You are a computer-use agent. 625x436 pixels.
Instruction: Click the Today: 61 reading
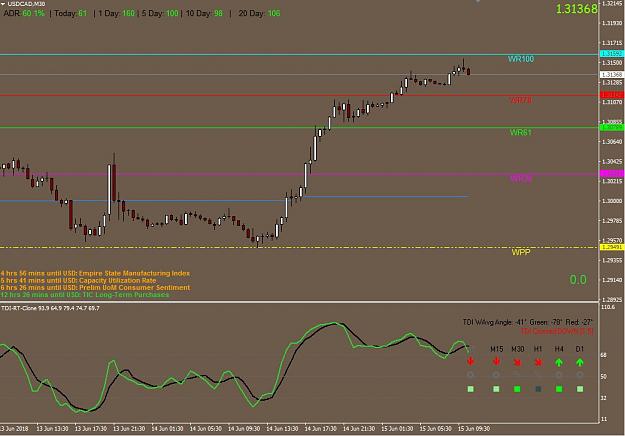[x=71, y=14]
